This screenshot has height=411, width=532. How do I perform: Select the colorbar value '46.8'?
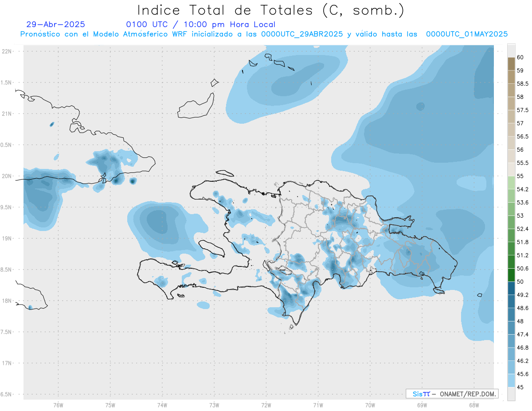point(523,347)
